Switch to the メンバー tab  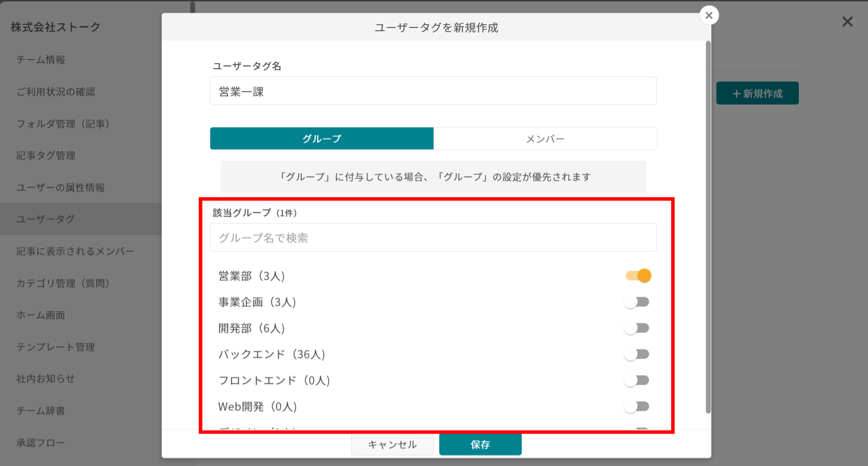click(545, 138)
